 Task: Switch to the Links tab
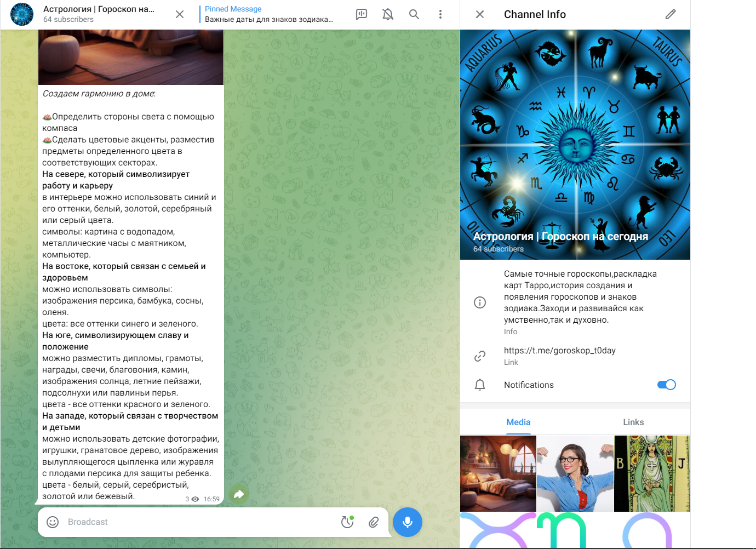tap(633, 422)
